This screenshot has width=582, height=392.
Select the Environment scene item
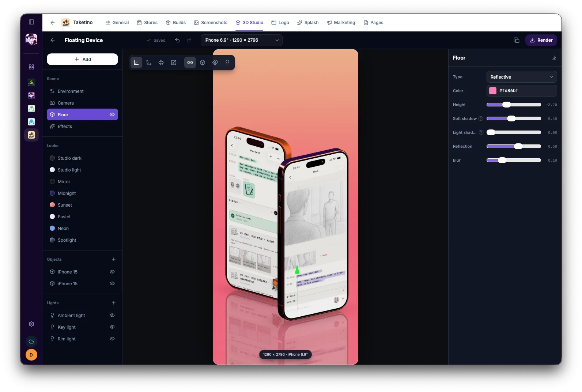click(82, 91)
